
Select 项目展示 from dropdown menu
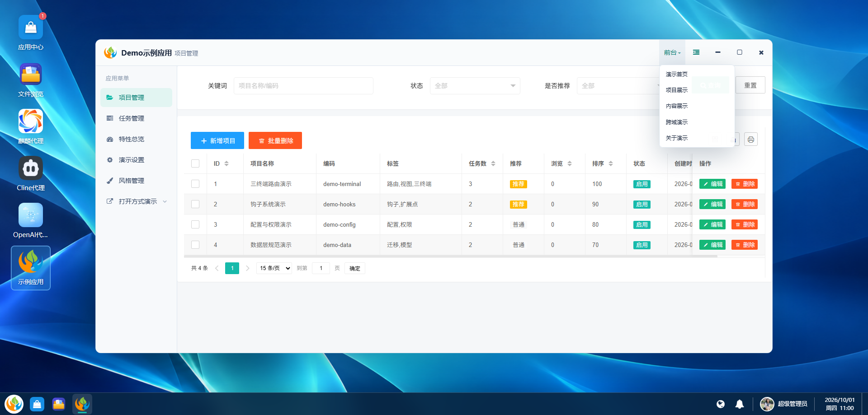(697, 90)
